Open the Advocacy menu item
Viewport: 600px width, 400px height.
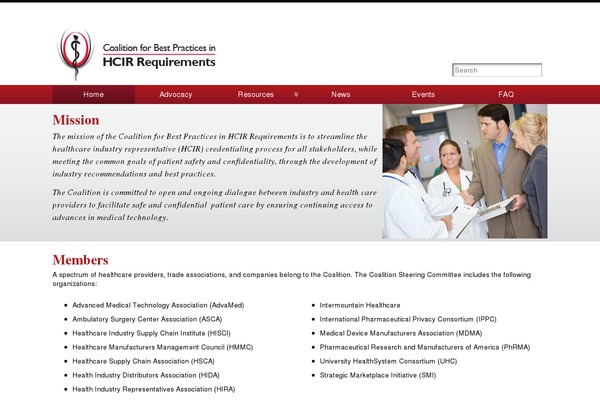click(176, 95)
